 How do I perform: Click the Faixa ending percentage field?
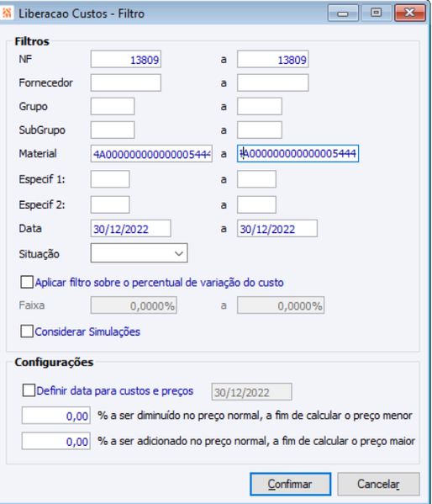[x=281, y=305]
